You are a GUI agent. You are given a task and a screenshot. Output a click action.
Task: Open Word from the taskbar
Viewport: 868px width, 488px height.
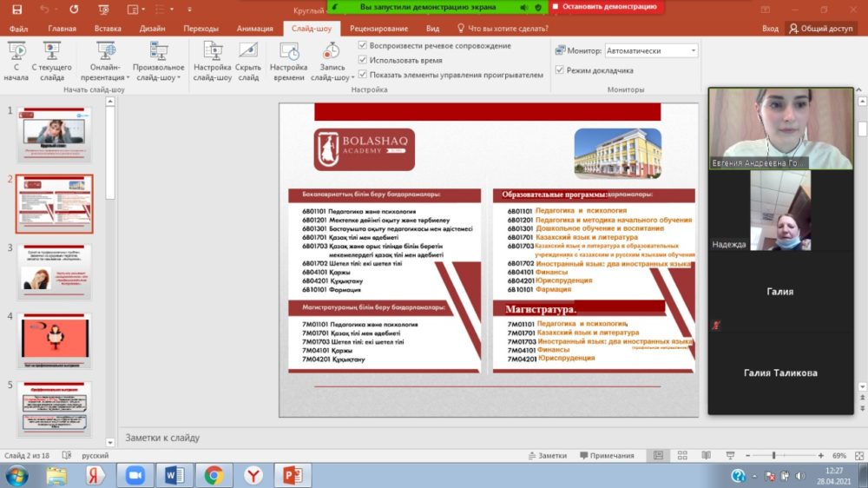(x=174, y=476)
